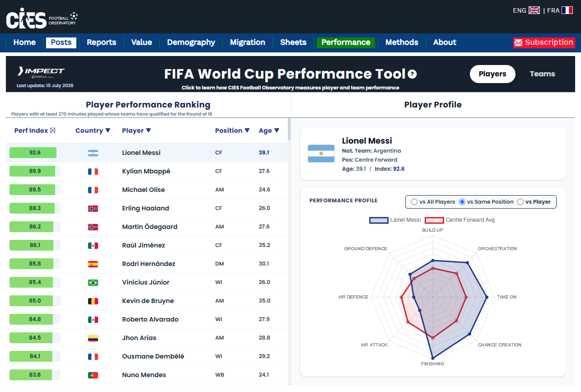581x392 pixels.
Task: Open the About menu item
Action: coord(445,42)
